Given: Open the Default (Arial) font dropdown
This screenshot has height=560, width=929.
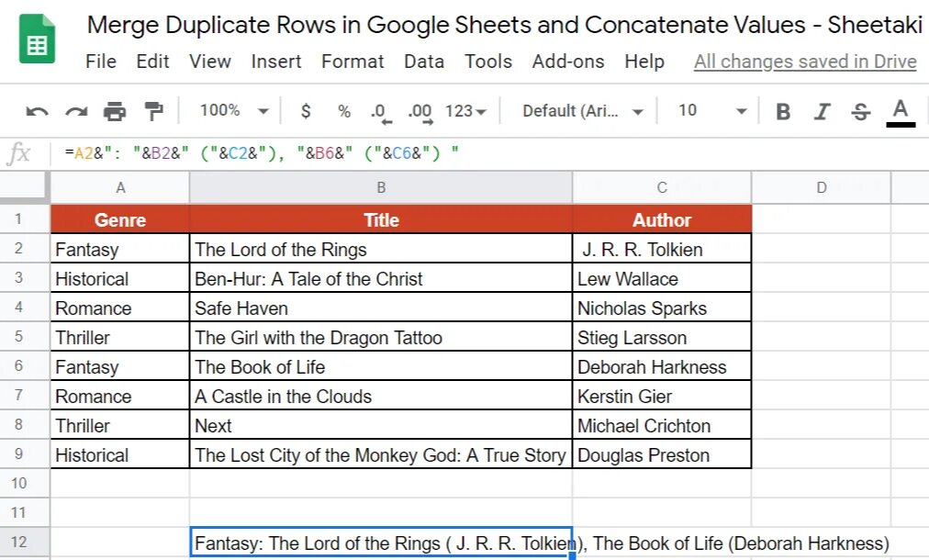Looking at the screenshot, I should coord(582,111).
